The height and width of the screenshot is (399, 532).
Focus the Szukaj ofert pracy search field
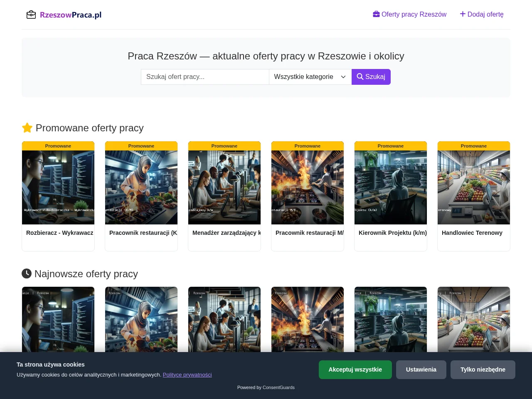coord(205,77)
